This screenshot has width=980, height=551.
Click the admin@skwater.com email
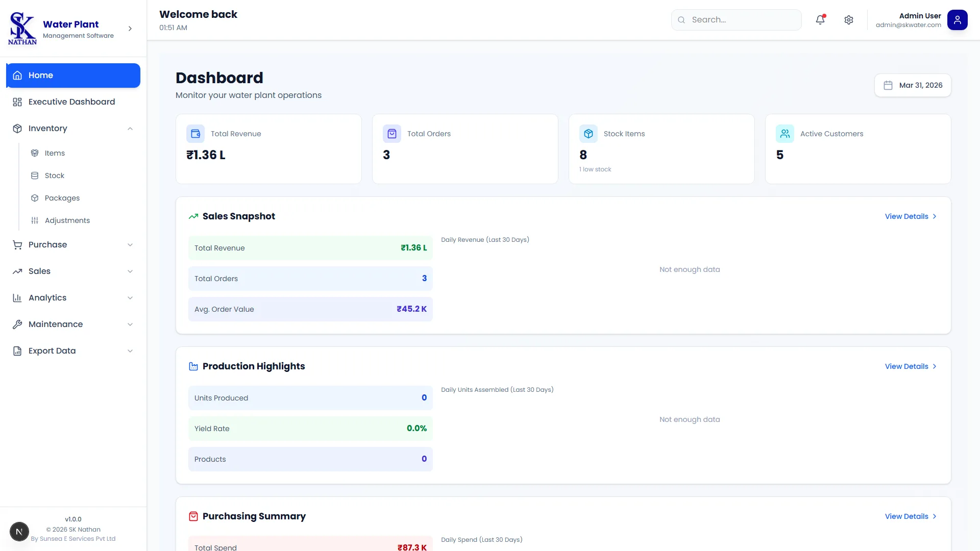pyautogui.click(x=909, y=25)
